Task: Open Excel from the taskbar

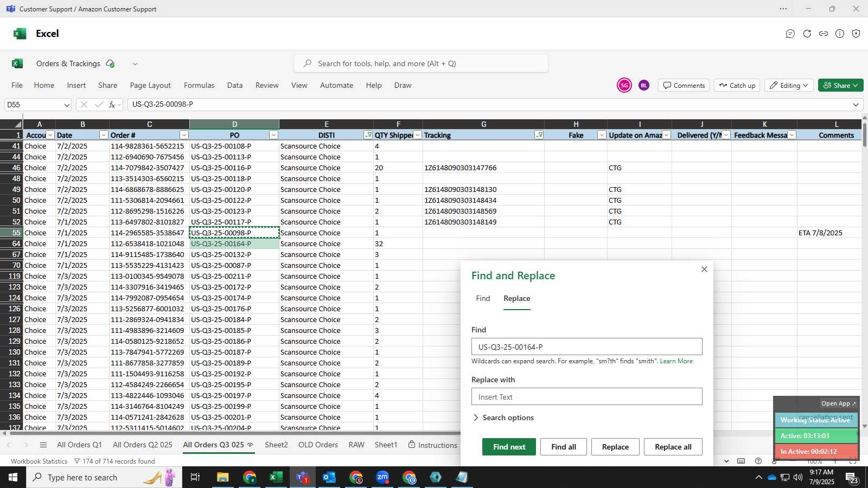Action: point(276,477)
